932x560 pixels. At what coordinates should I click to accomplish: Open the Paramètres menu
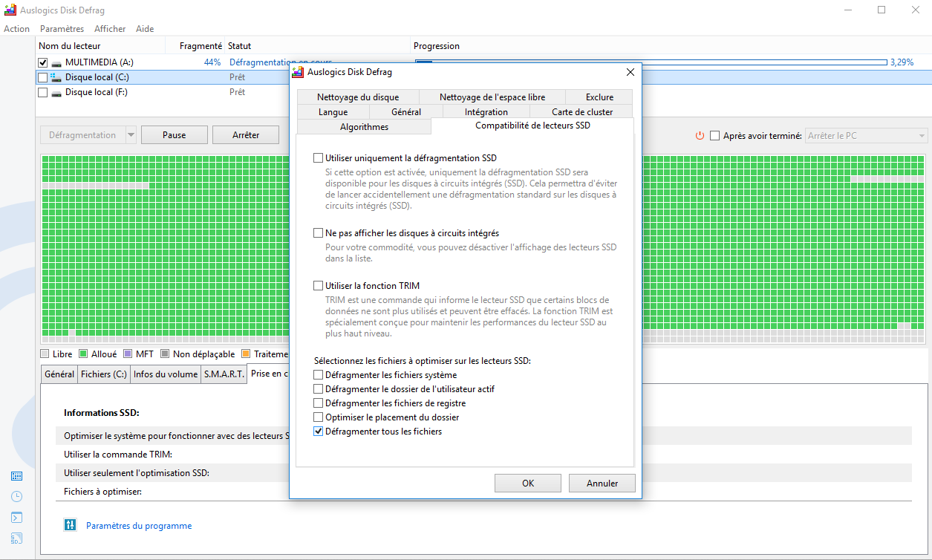pyautogui.click(x=62, y=28)
